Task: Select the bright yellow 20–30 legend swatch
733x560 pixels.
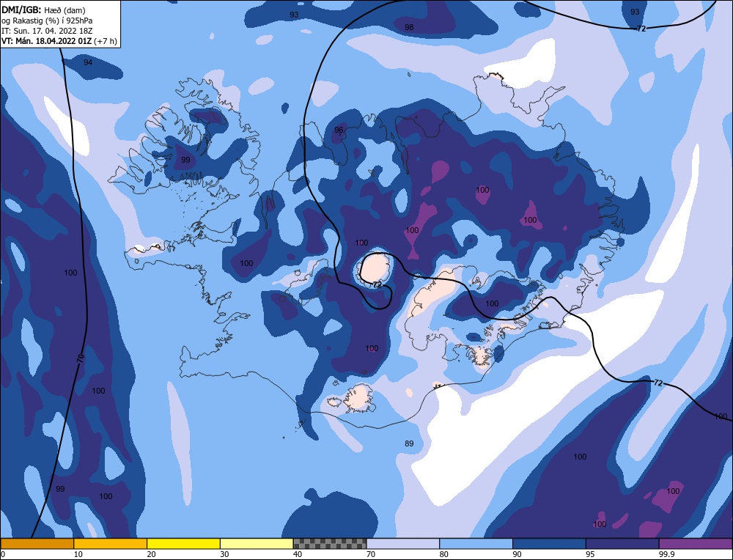Action: [x=183, y=543]
